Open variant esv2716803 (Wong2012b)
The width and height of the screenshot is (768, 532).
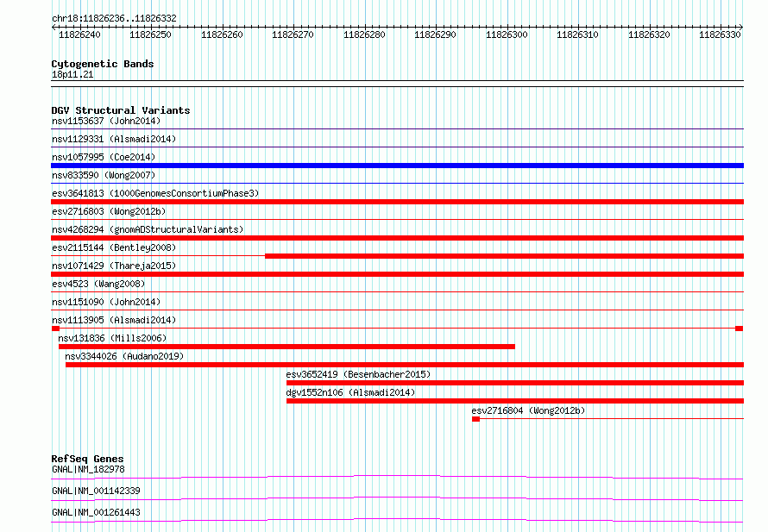click(109, 211)
